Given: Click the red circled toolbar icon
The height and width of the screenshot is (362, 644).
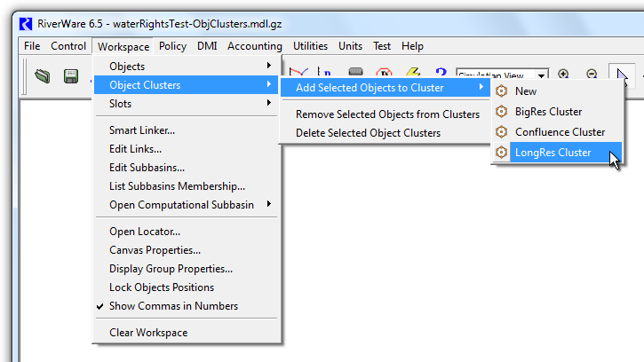Looking at the screenshot, I should click(x=384, y=73).
